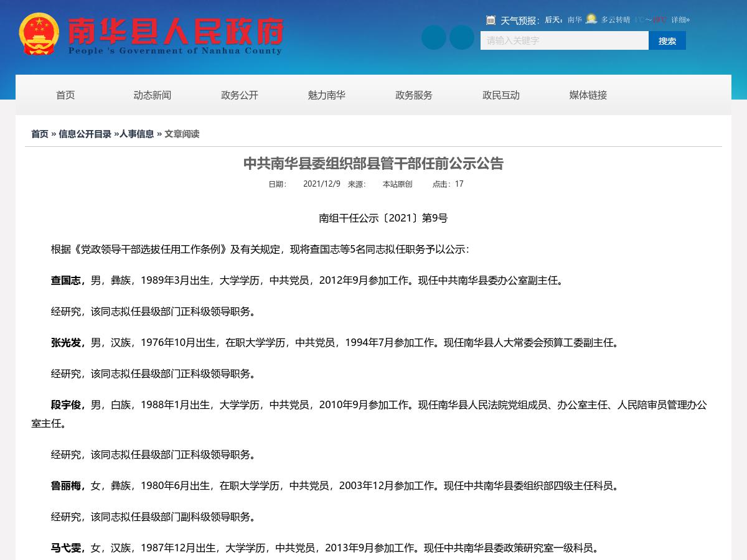Viewport: 747px width, 560px height.
Task: Click the 人事信息 breadcrumb link
Action: [136, 134]
